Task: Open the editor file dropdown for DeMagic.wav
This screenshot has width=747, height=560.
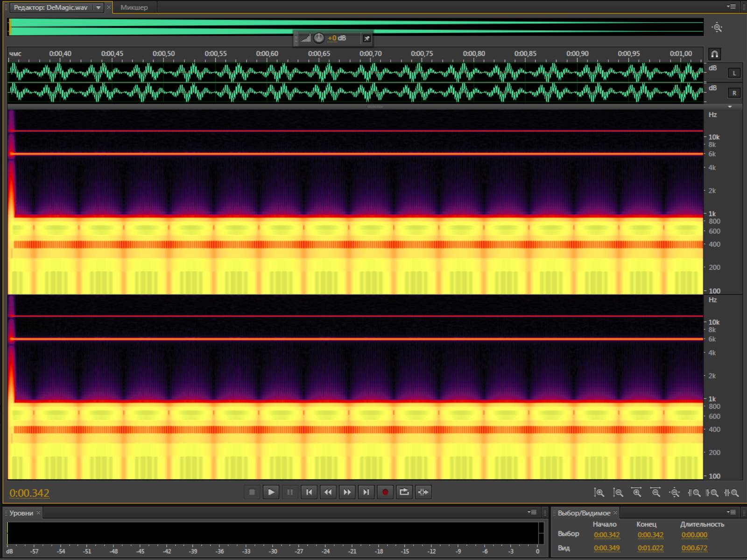Action: pos(98,7)
